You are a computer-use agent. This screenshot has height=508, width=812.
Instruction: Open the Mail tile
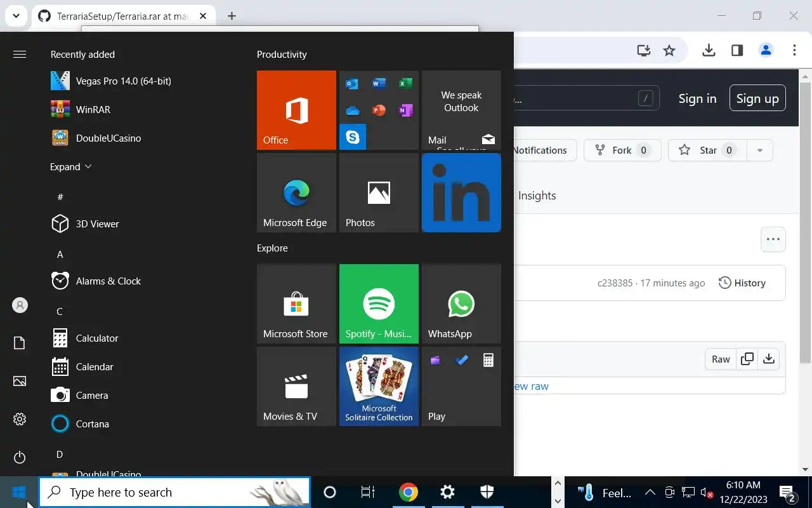point(461,110)
